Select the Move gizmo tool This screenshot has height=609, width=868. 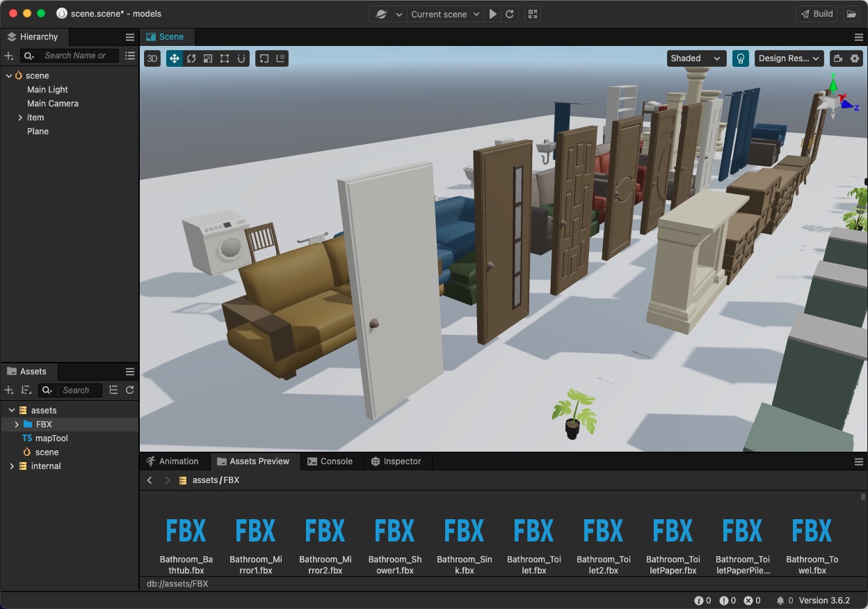(x=175, y=58)
